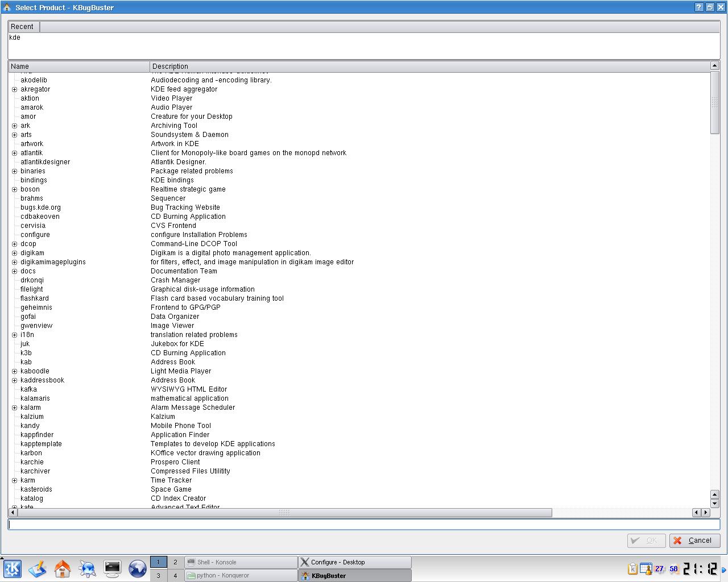
Task: Click the horizontal scrollbar thumb
Action: coord(284,512)
